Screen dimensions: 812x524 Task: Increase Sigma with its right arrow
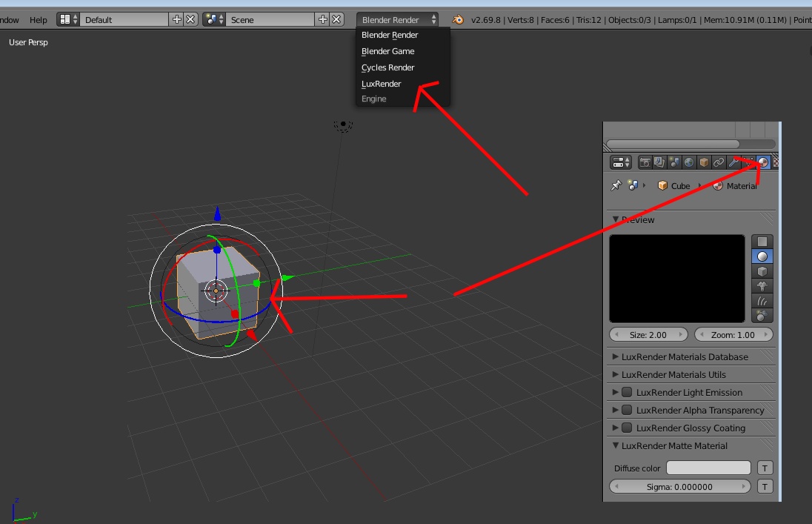pyautogui.click(x=744, y=487)
